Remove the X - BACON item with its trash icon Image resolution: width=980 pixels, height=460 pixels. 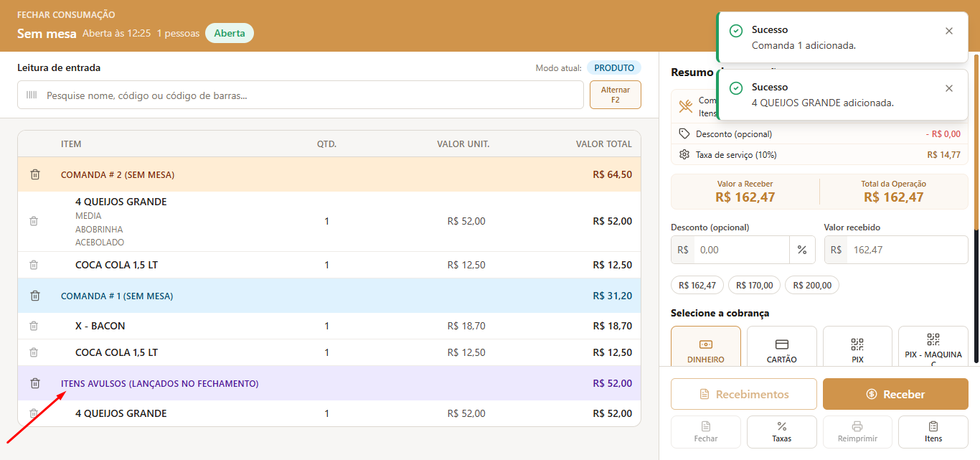(x=34, y=326)
